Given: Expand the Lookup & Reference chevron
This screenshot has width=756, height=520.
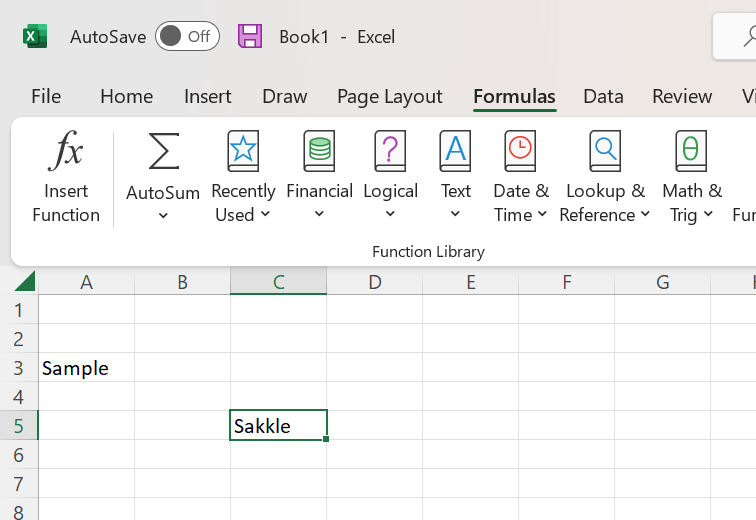Looking at the screenshot, I should [645, 213].
